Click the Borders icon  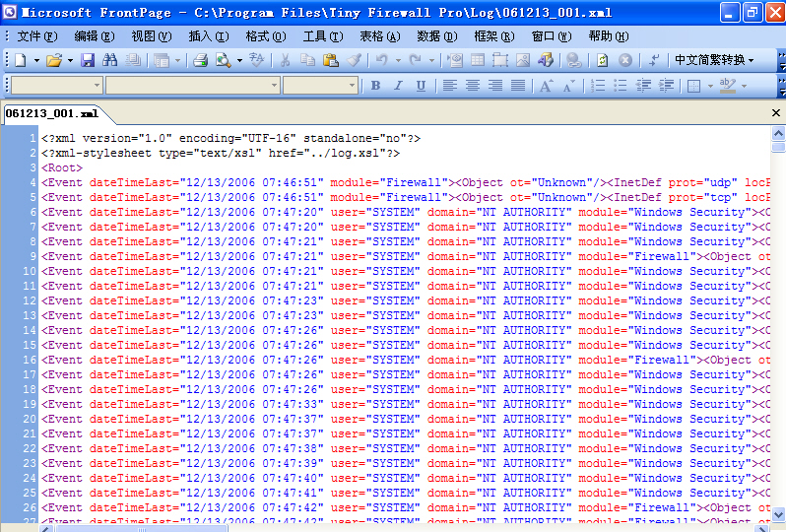(x=693, y=86)
